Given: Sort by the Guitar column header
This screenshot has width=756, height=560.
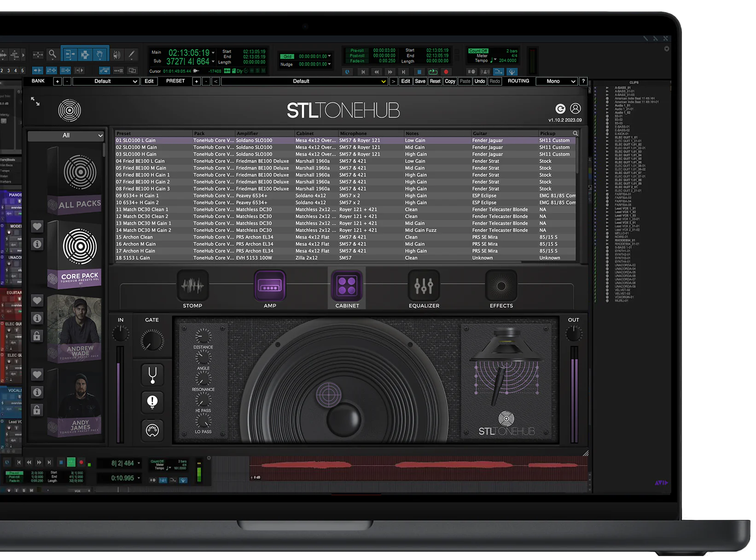Looking at the screenshot, I should (x=505, y=134).
